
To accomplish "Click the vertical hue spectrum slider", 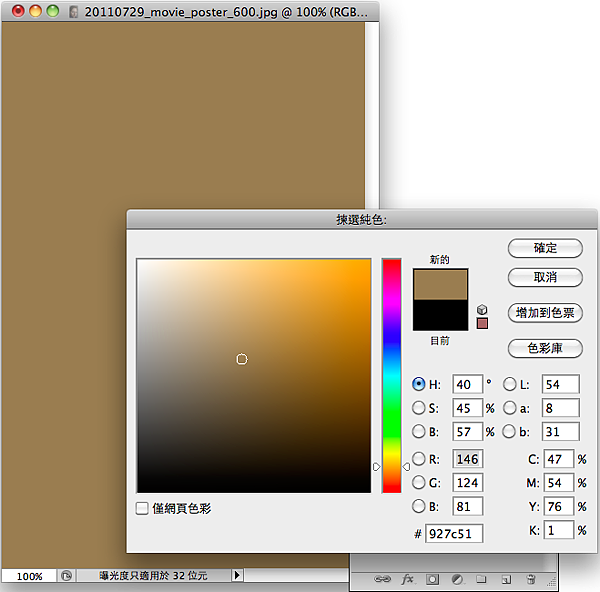I will [x=391, y=376].
